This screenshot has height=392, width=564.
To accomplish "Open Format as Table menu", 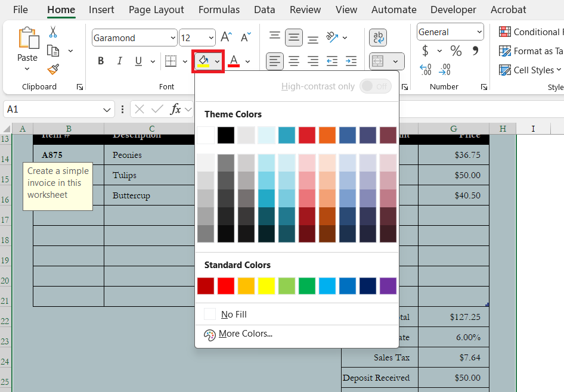I will [x=531, y=51].
